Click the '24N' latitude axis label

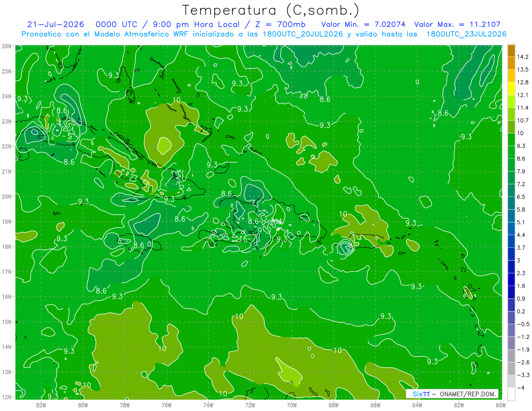pyautogui.click(x=7, y=96)
